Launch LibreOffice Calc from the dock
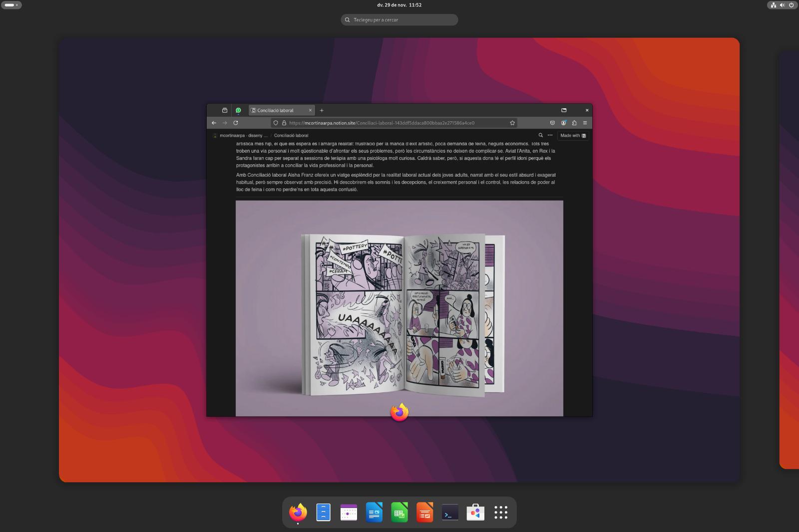 click(399, 512)
